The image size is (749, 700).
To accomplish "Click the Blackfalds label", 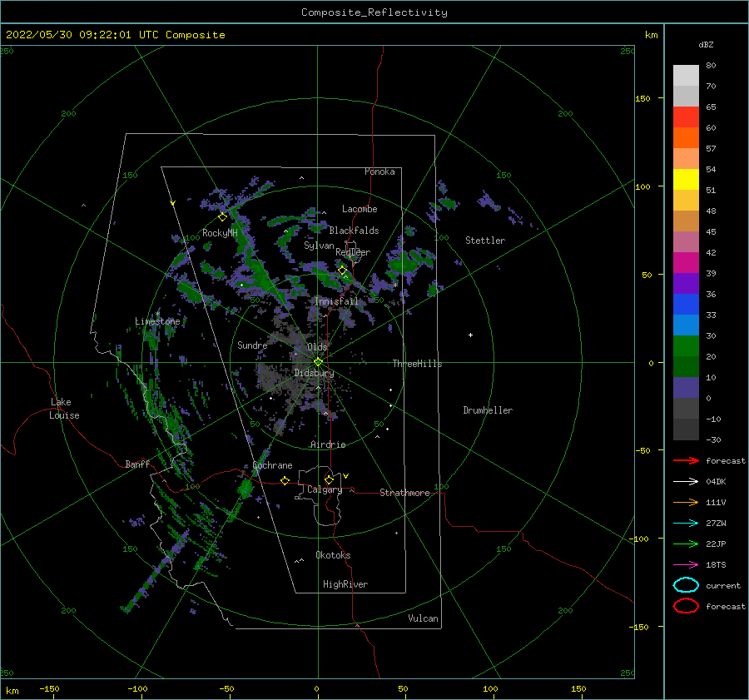I will [x=354, y=231].
